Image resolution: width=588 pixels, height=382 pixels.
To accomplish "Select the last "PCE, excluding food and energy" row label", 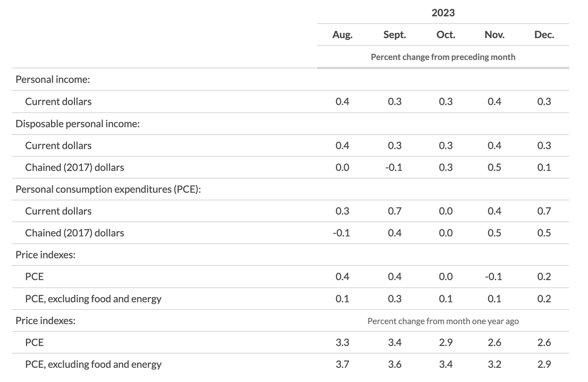I will (93, 365).
